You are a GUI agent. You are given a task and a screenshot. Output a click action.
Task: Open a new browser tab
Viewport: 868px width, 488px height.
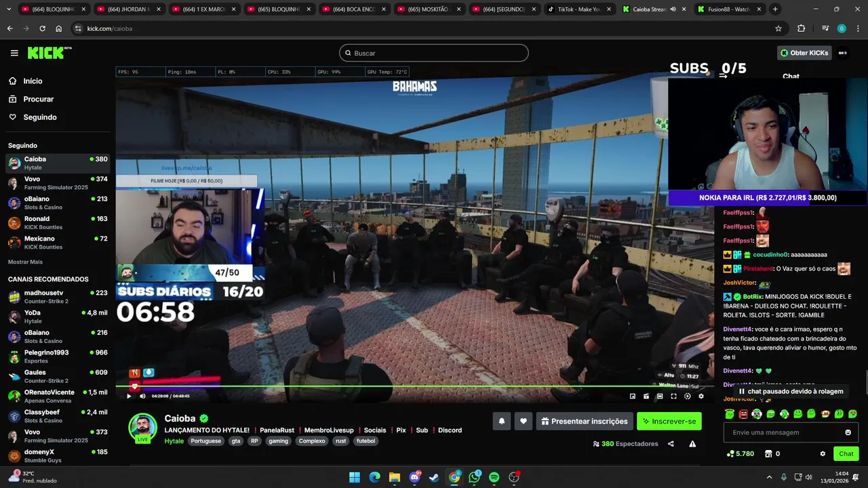[x=775, y=9]
